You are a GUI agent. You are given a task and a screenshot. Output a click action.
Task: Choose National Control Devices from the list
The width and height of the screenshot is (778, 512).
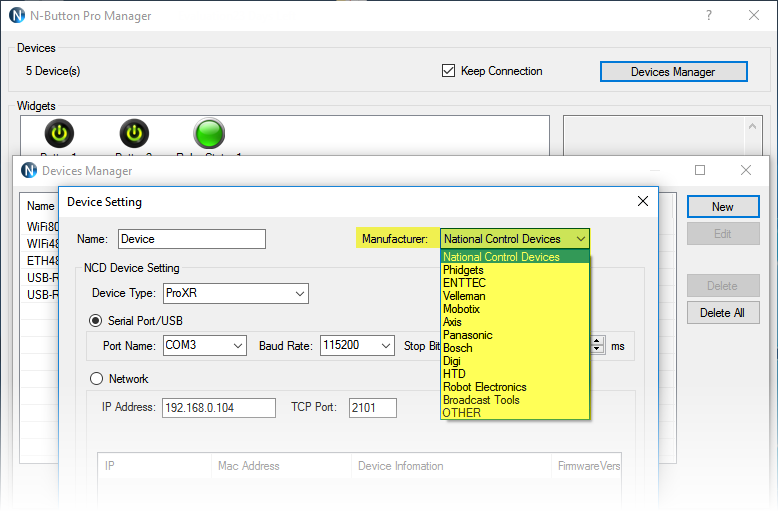point(515,256)
